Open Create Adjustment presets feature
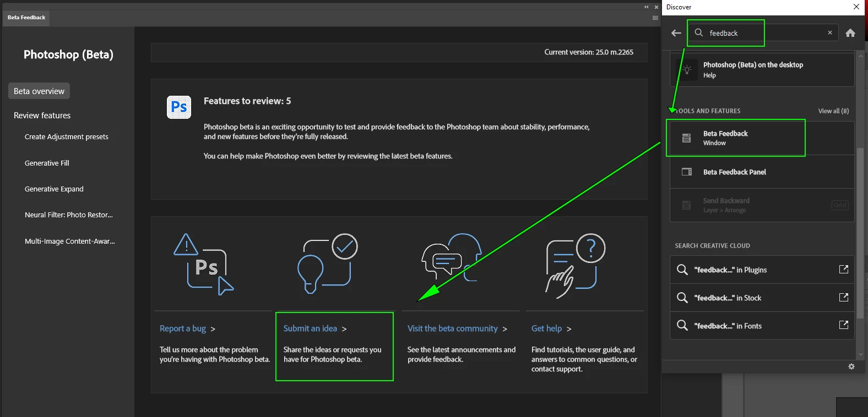Image resolution: width=868 pixels, height=417 pixels. pyautogui.click(x=67, y=137)
